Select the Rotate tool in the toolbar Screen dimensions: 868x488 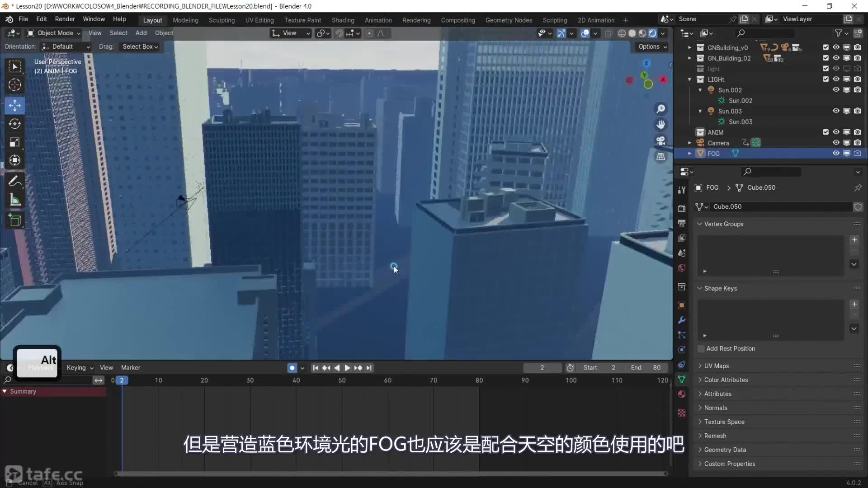pyautogui.click(x=14, y=124)
